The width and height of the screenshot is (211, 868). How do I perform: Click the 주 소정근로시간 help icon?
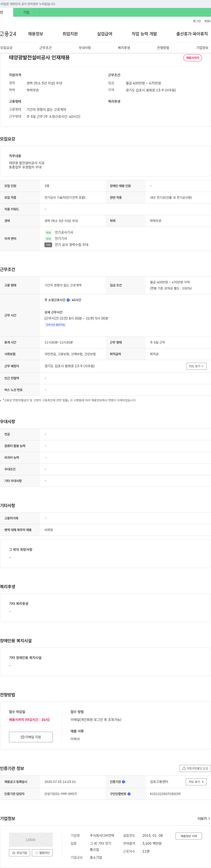click(x=68, y=300)
